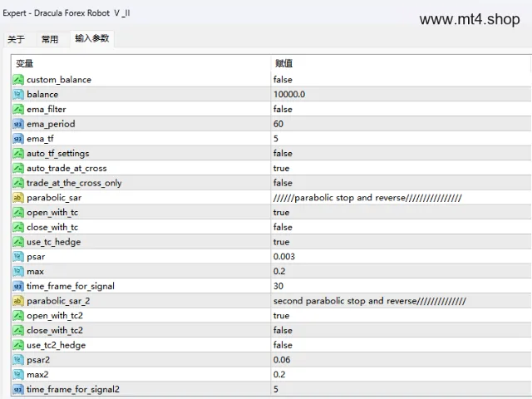Click the string 'ab' icon beside parabolic_sar_2
Screen dimensions: 532x399
(18, 301)
